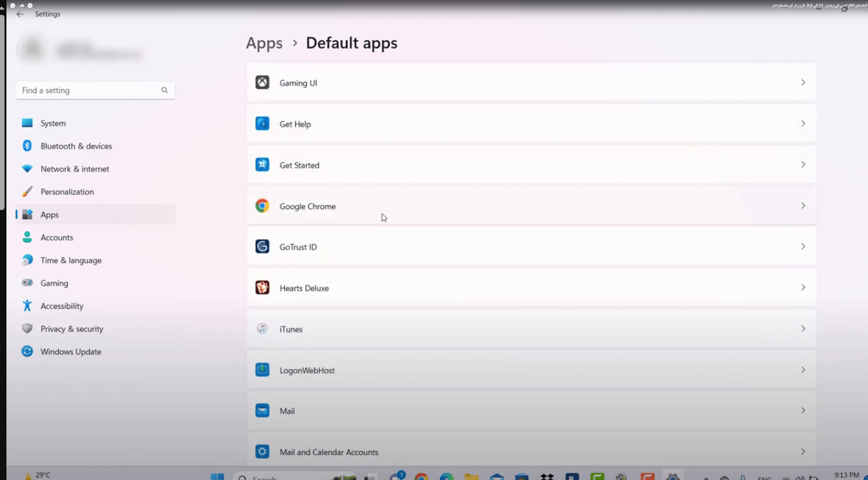Expand the LogonWebHost row chevron
Viewport: 868px width, 480px height.
pyautogui.click(x=803, y=369)
